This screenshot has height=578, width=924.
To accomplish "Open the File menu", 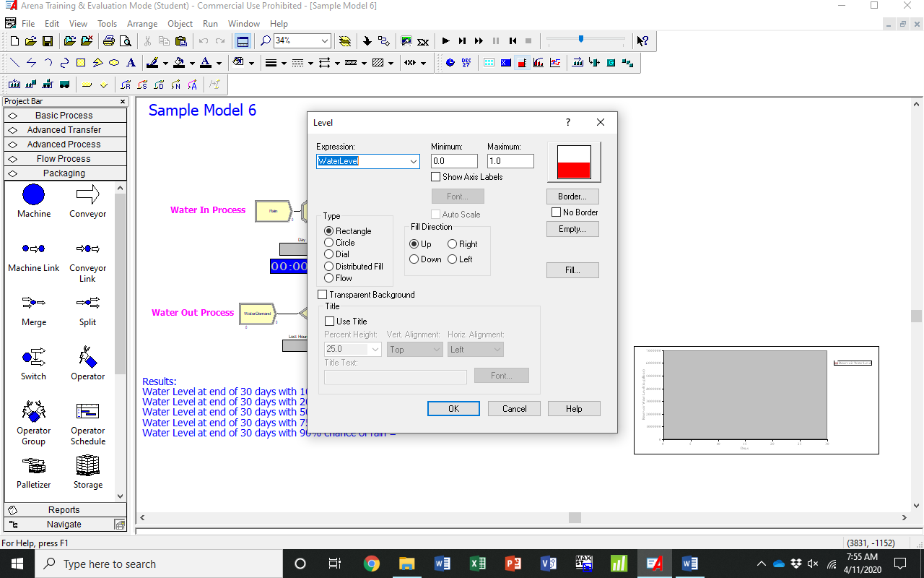I will click(x=28, y=24).
